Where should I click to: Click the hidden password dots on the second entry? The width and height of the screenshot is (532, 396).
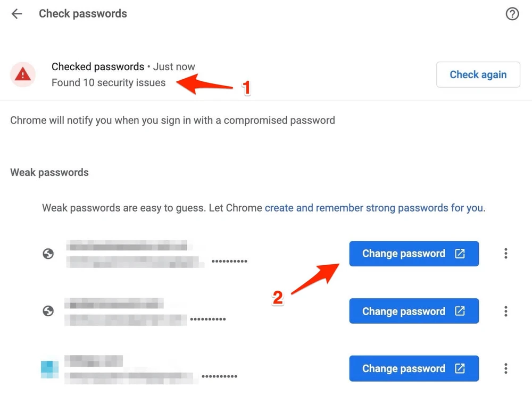[209, 319]
